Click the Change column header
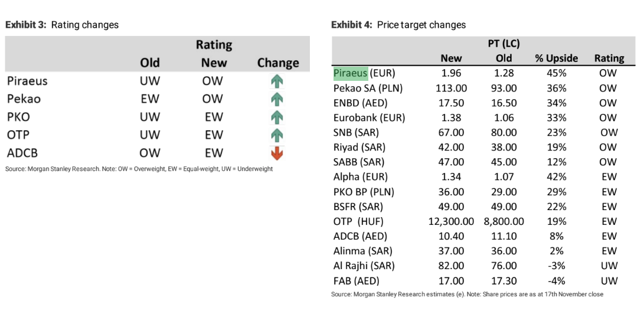644x311 pixels. [x=278, y=63]
